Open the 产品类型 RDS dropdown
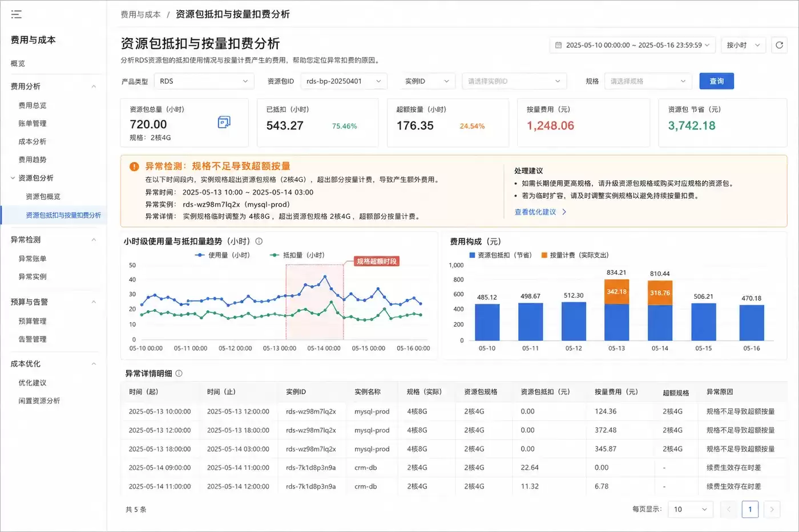799x532 pixels. pyautogui.click(x=204, y=81)
